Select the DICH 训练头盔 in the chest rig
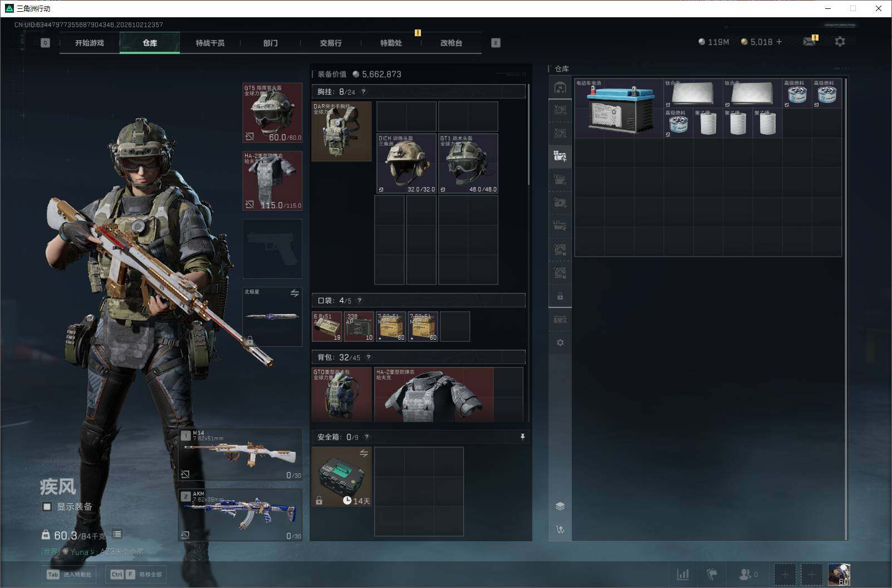The image size is (892, 588). pyautogui.click(x=406, y=164)
